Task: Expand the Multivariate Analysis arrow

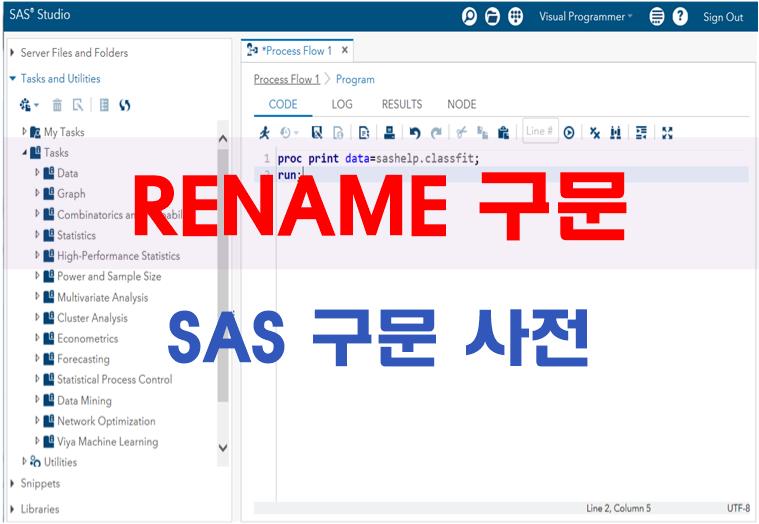Action: click(37, 297)
